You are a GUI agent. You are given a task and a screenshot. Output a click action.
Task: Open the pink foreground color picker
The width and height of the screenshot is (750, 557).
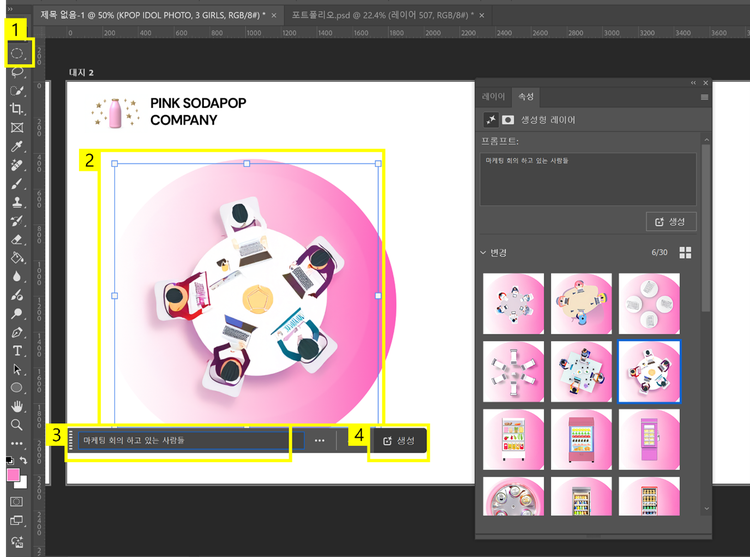click(13, 475)
